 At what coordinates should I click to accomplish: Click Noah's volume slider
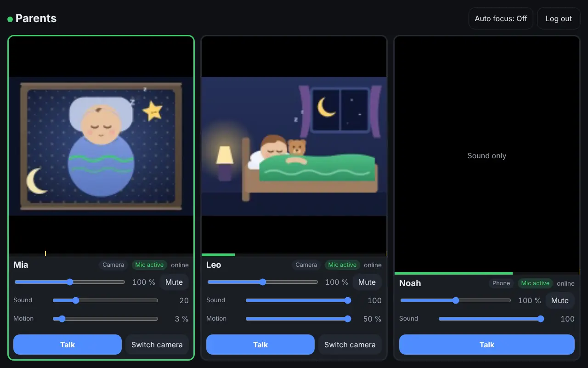[x=456, y=300]
